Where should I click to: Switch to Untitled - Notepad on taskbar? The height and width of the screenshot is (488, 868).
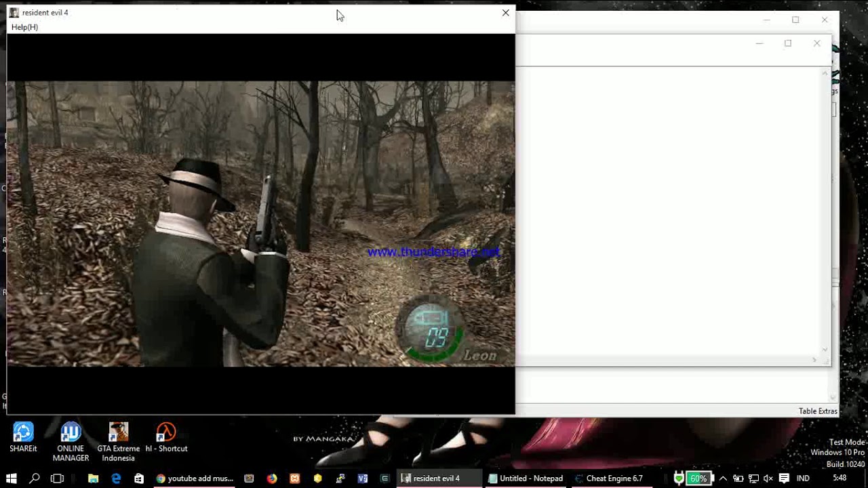point(526,479)
